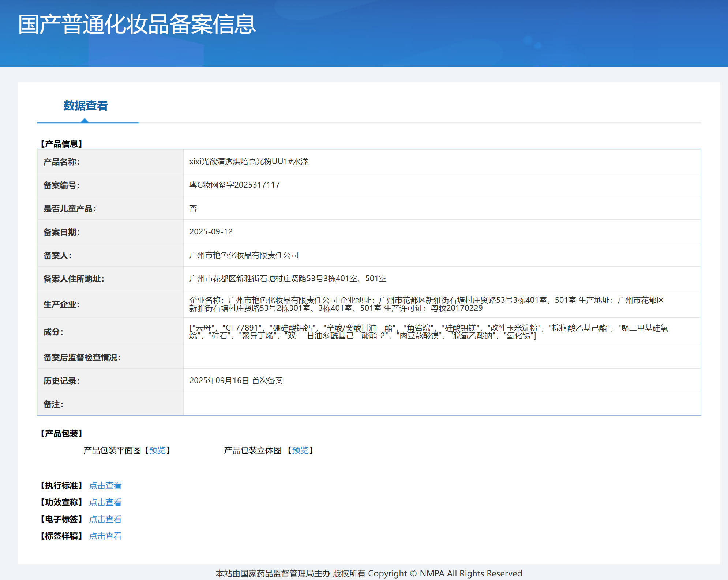The image size is (728, 580).
Task: Click the 历史记录 首次备案 entry
Action: 236,380
